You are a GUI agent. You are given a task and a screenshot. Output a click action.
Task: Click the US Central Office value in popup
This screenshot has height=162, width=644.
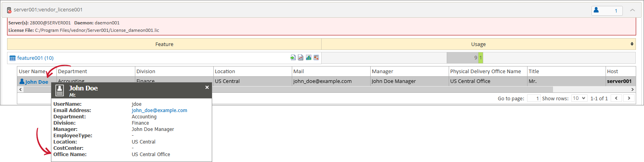click(x=151, y=155)
